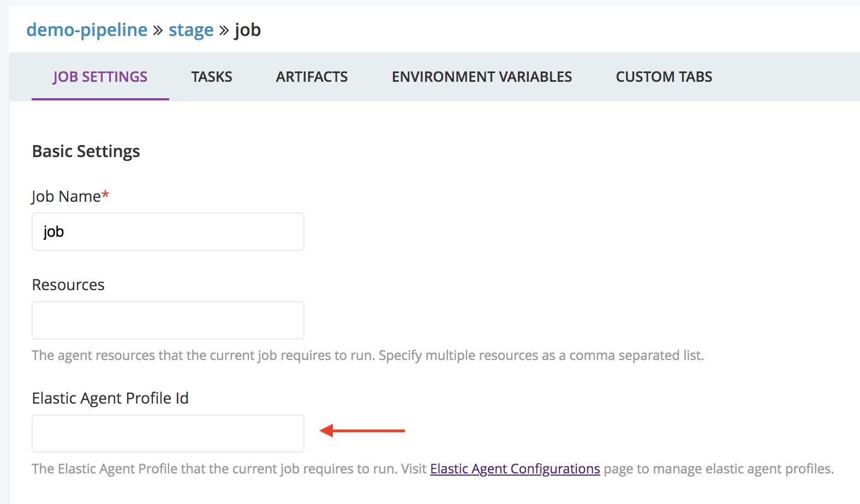Click the chevron separator after demo-pipeline
The width and height of the screenshot is (860, 504).
pos(158,31)
